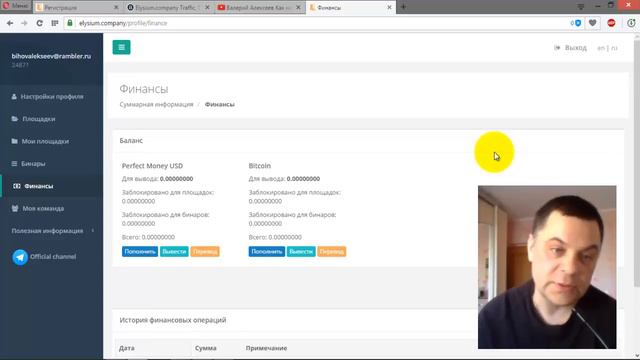Log out with Выход link
Viewport: 640px width, 360px height.
click(571, 48)
